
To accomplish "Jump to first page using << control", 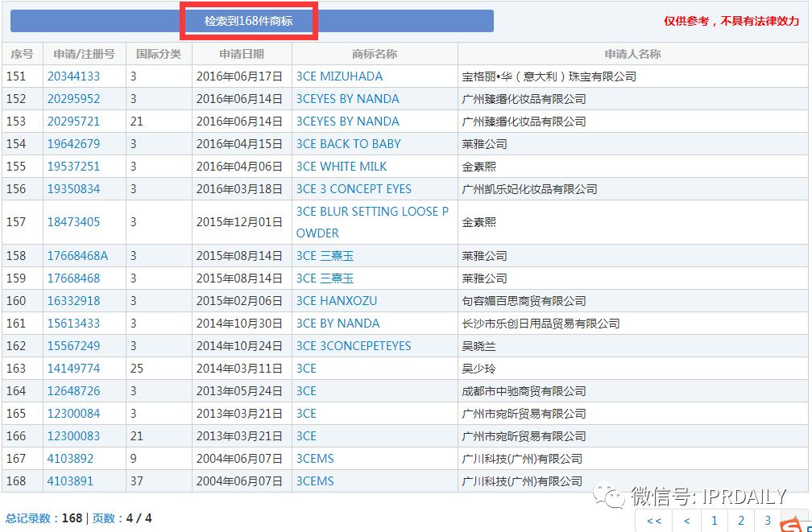I will 653,521.
